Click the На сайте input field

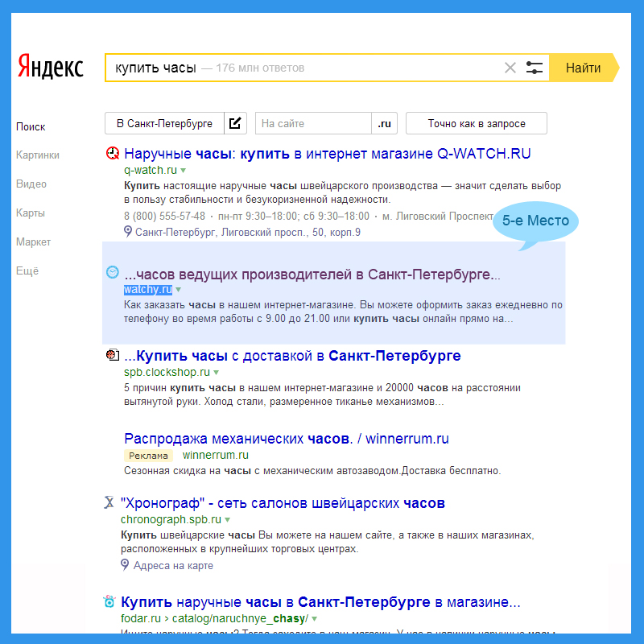pyautogui.click(x=313, y=123)
